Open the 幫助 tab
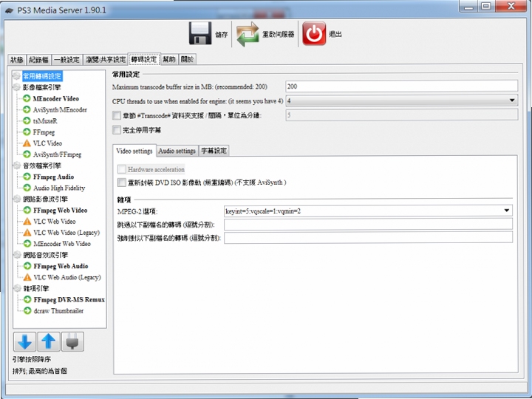This screenshot has width=532, height=399. click(169, 59)
